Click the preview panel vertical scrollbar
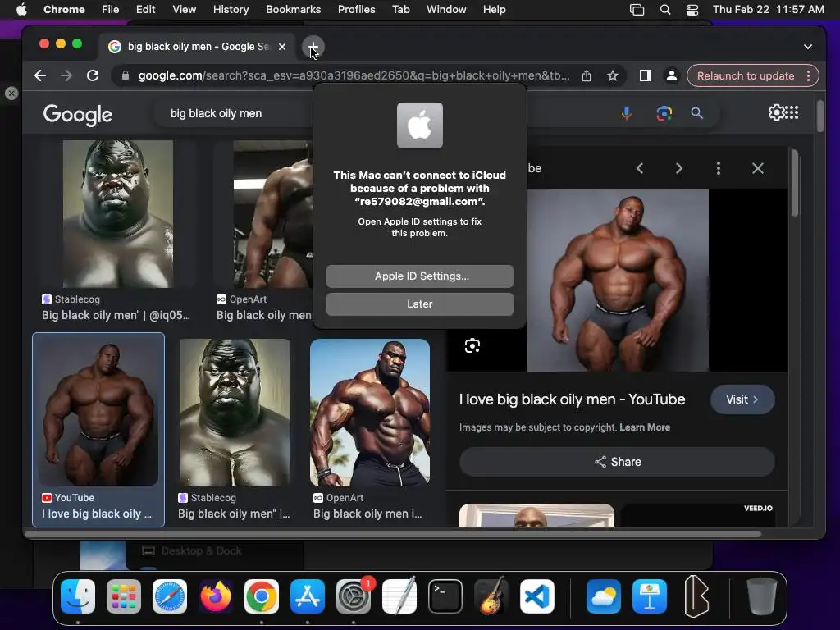Image resolution: width=840 pixels, height=630 pixels. pyautogui.click(x=794, y=183)
